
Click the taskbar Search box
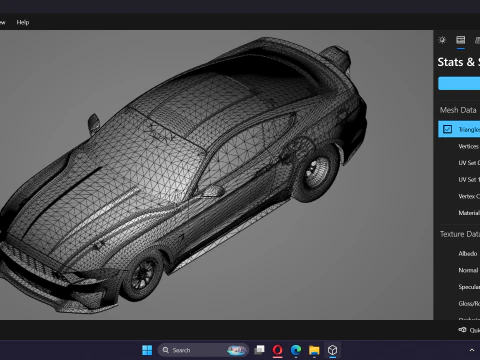click(x=203, y=350)
